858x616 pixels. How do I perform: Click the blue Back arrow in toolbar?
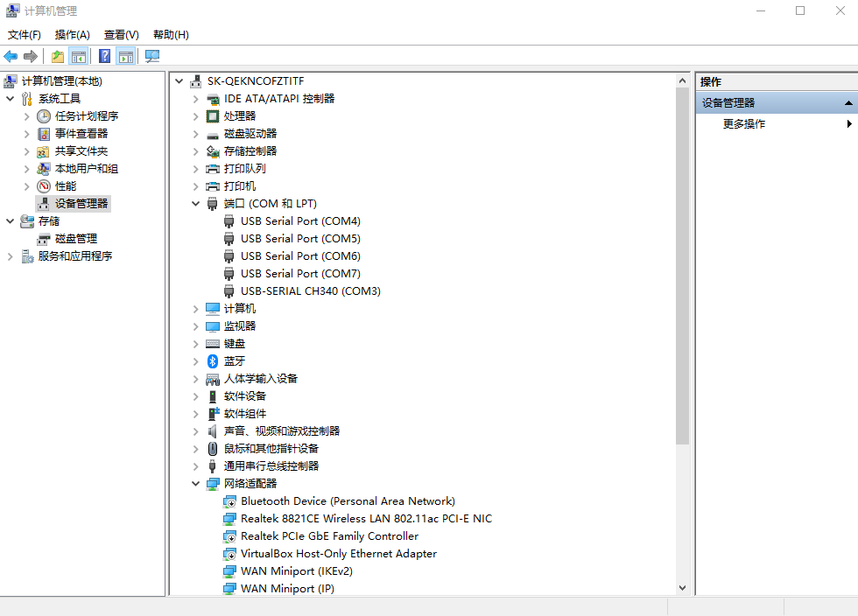[x=11, y=56]
